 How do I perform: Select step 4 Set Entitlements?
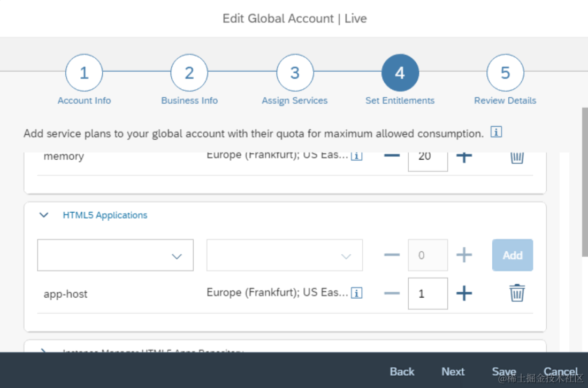(x=400, y=73)
